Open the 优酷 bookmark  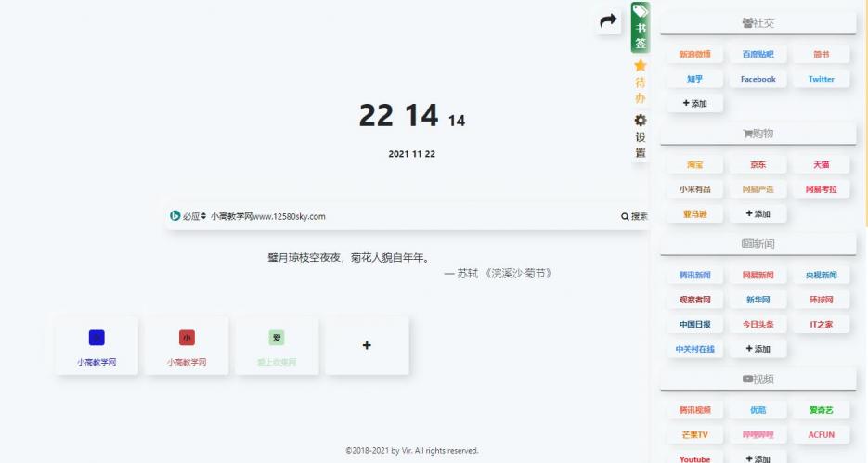coord(758,410)
